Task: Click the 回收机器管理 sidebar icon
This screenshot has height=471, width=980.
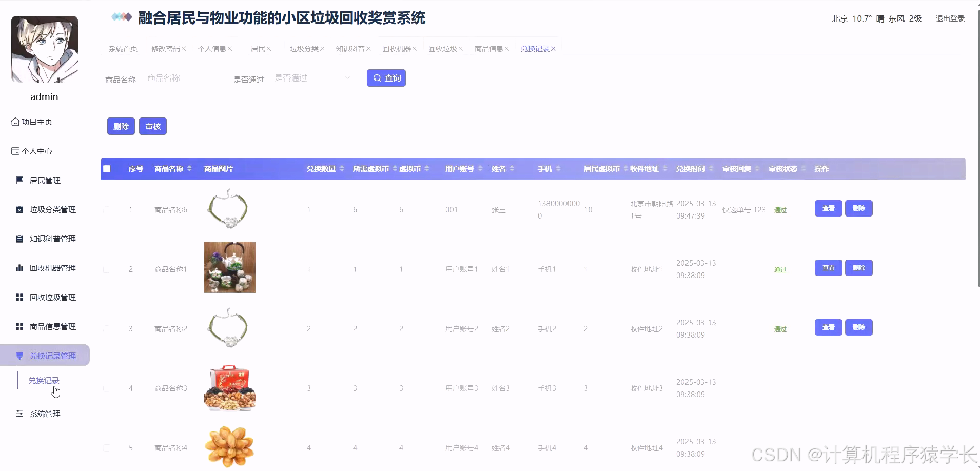Action: coord(19,267)
